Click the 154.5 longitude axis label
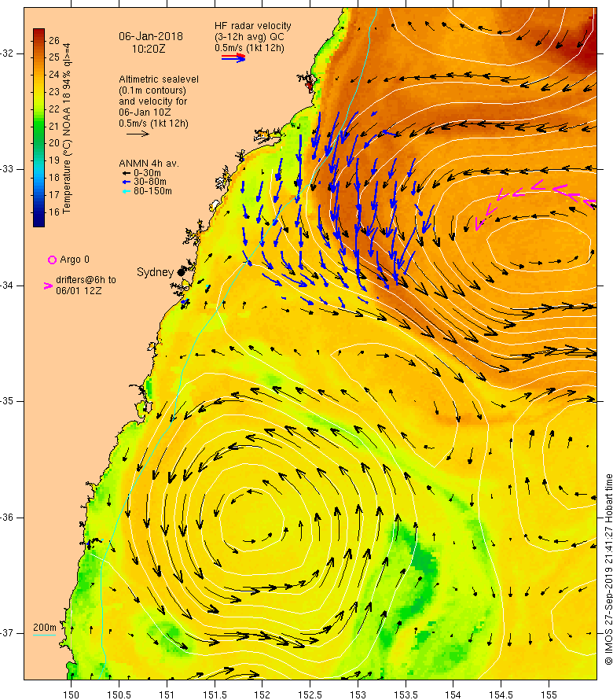Screen dimensions: 613x700 (x=501, y=695)
